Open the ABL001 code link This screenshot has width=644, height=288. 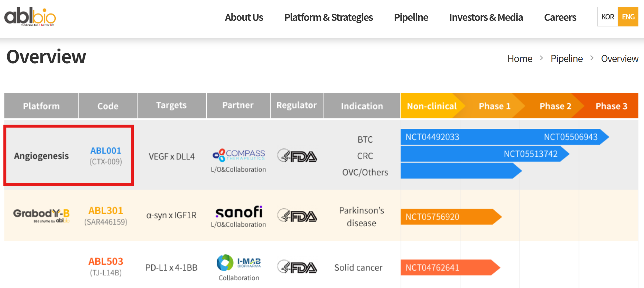(x=106, y=151)
